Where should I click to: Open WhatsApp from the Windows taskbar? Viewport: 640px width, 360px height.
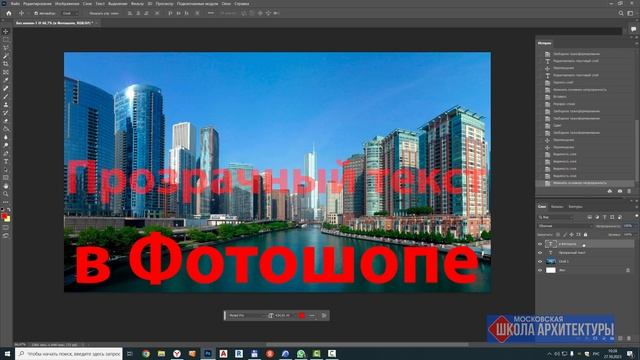point(301,353)
